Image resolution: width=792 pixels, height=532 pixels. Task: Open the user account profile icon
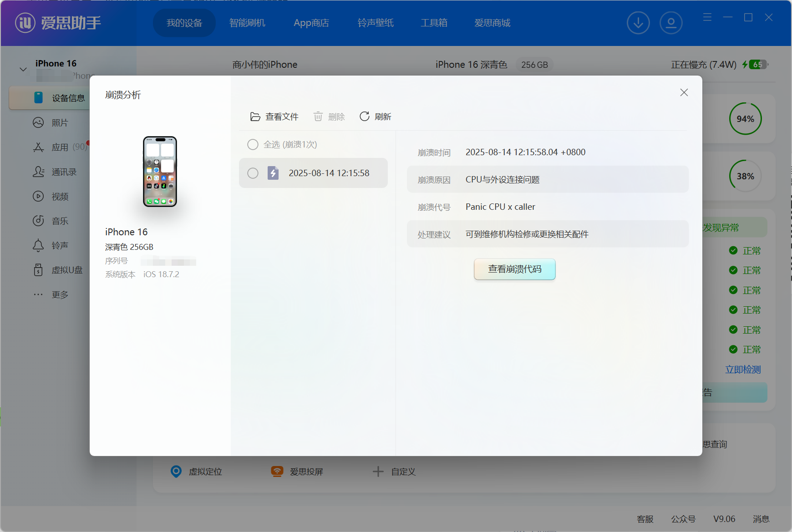[671, 23]
